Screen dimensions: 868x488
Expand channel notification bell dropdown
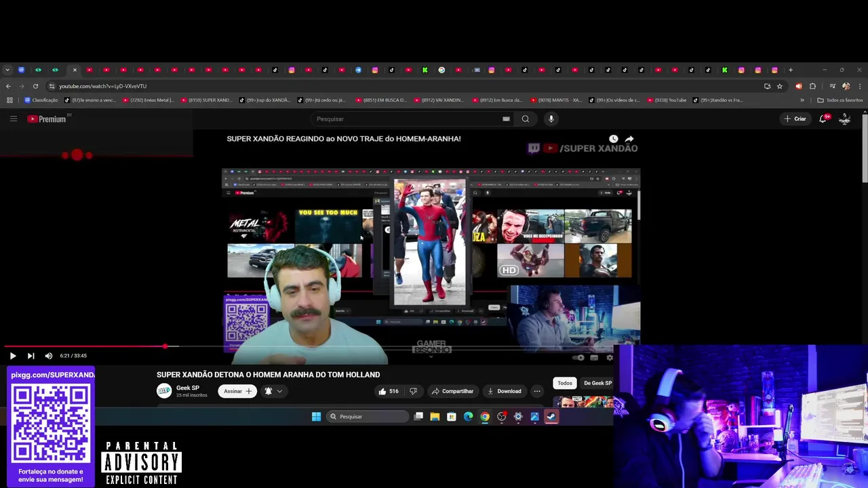coord(273,391)
